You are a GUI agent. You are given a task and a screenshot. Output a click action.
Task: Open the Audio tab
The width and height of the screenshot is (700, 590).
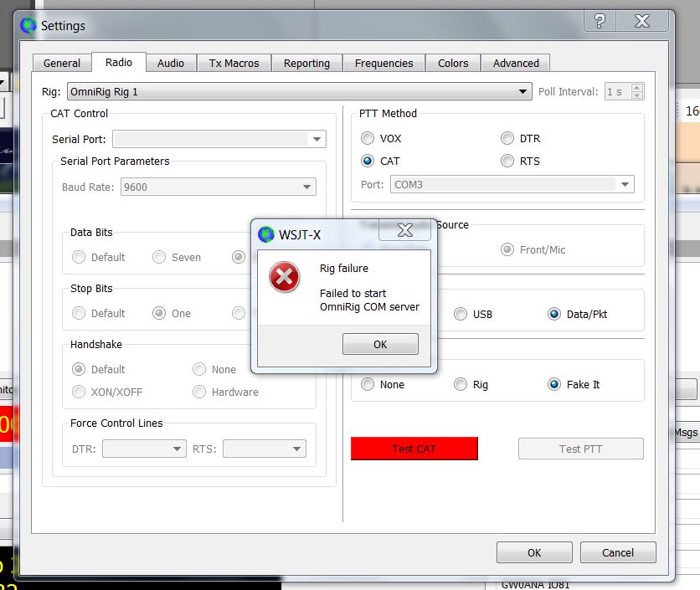point(171,63)
